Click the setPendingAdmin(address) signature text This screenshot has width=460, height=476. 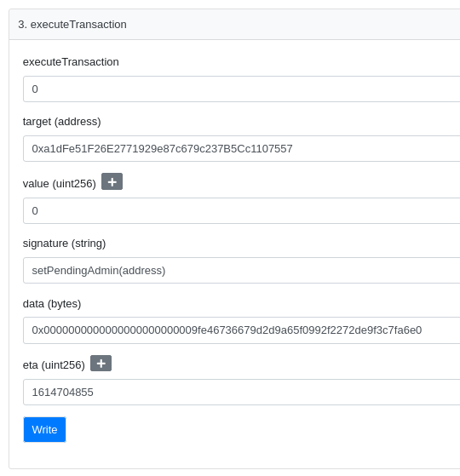(x=99, y=271)
